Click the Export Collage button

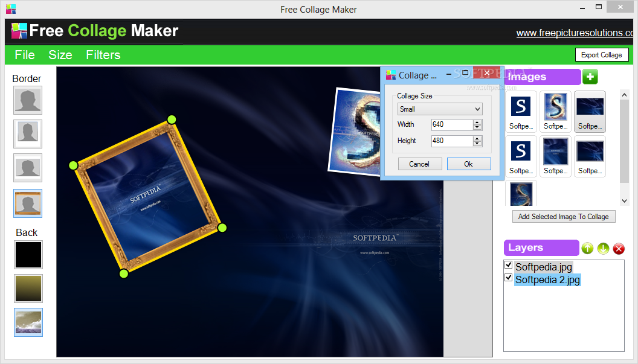coord(601,55)
